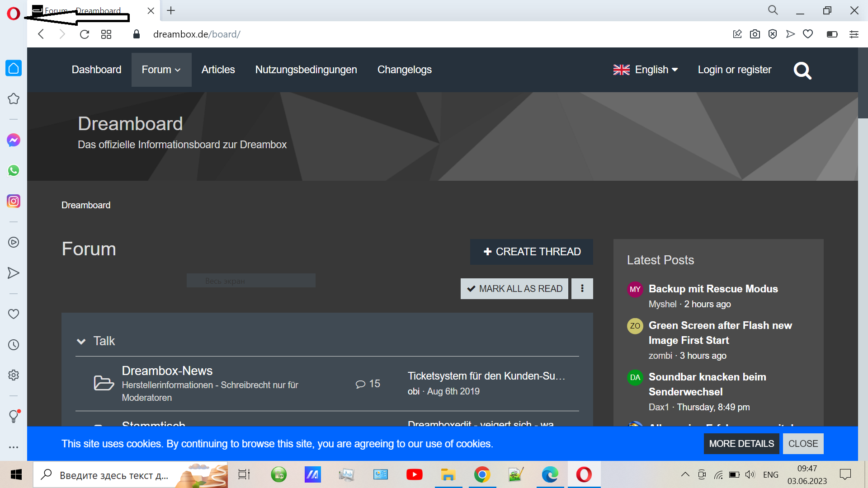This screenshot has height=488, width=868.
Task: Collapse the Talk forum category
Action: click(x=81, y=341)
